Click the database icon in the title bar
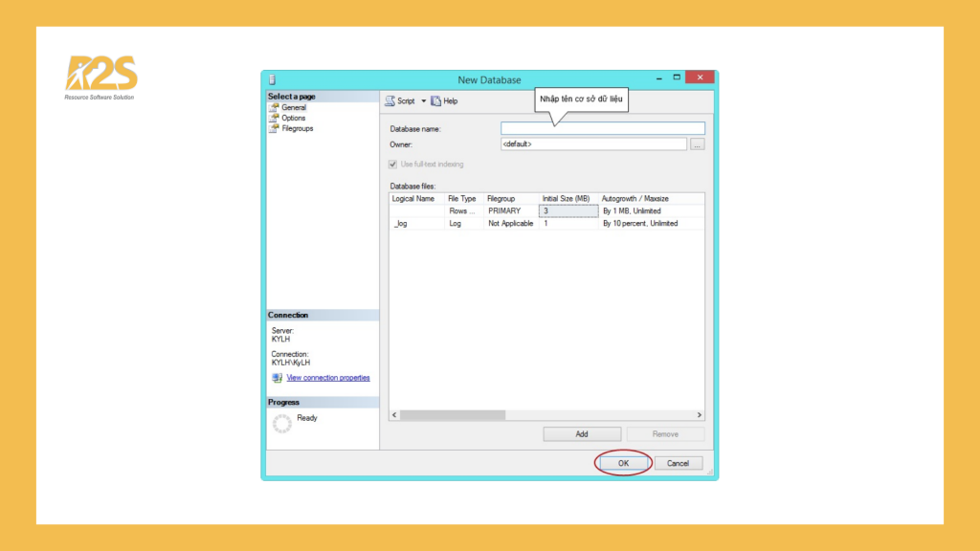This screenshot has width=980, height=551. click(273, 79)
